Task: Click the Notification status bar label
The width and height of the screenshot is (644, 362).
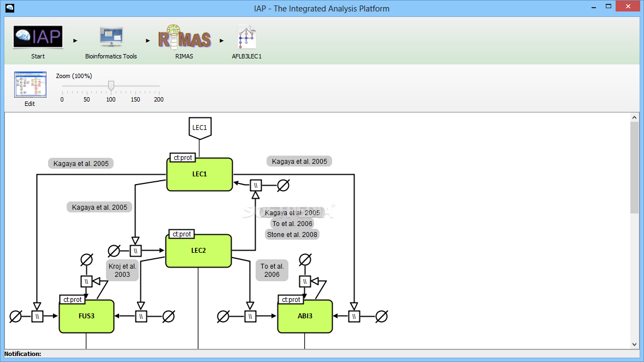Action: [23, 354]
